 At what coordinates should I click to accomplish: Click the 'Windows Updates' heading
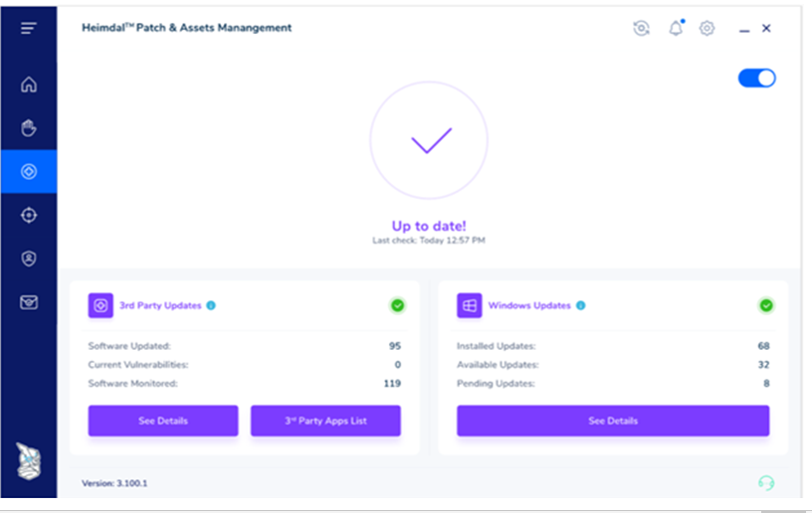click(529, 305)
